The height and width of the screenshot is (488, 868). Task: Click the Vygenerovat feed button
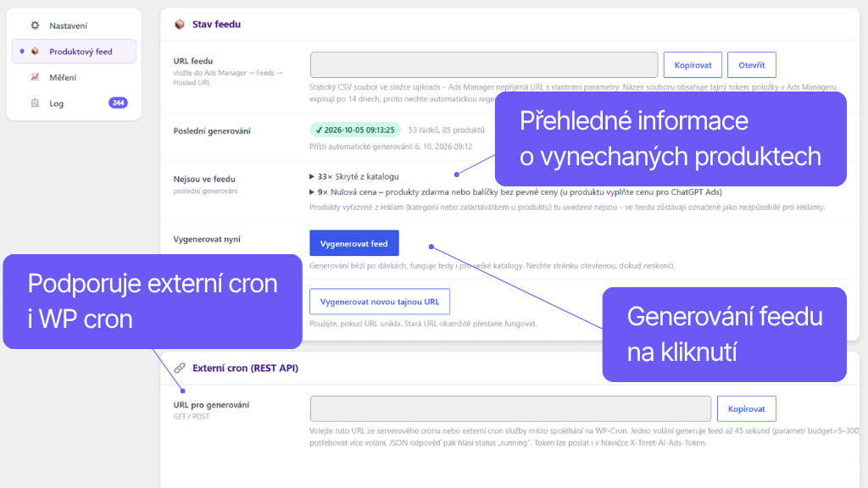pyautogui.click(x=354, y=243)
